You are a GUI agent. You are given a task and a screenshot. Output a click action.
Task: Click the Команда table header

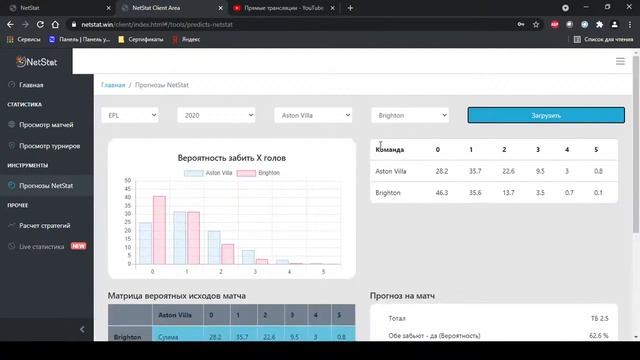(389, 149)
